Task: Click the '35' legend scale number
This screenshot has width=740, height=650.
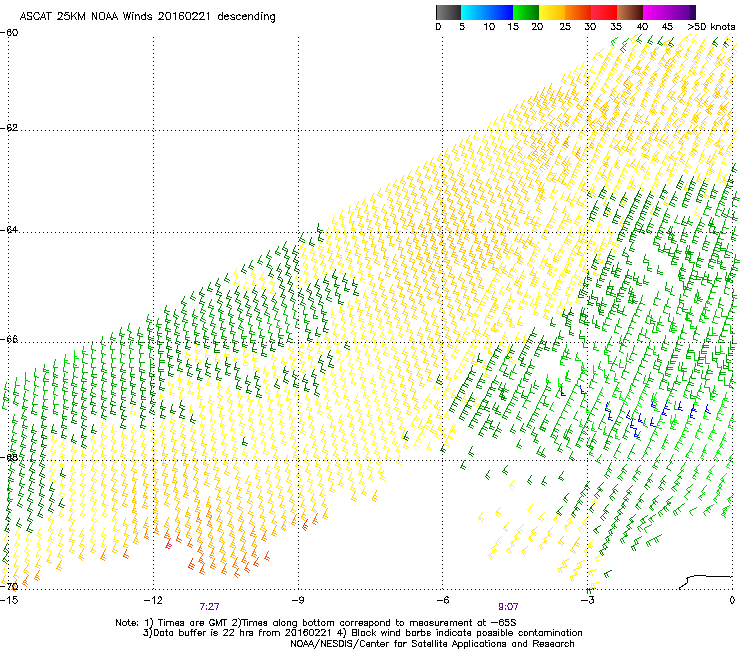Action: pyautogui.click(x=616, y=27)
